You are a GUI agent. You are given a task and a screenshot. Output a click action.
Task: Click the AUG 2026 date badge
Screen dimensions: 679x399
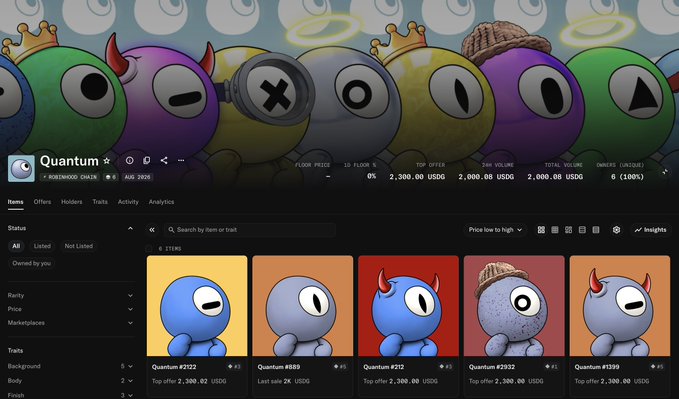click(137, 177)
